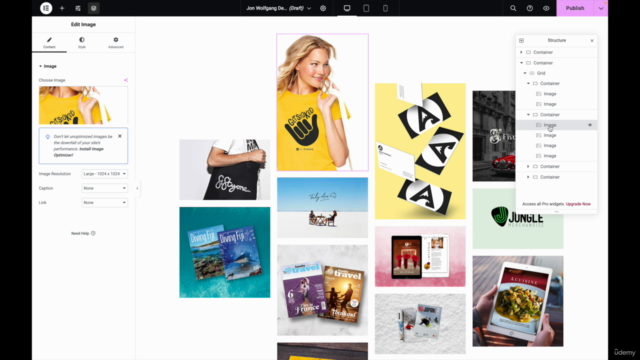Open the Finder search icon

point(513,8)
